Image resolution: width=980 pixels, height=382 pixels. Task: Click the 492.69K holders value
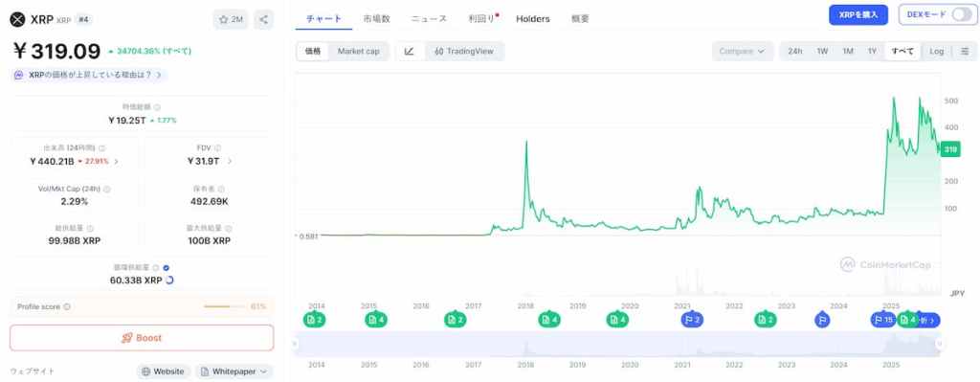[210, 202]
